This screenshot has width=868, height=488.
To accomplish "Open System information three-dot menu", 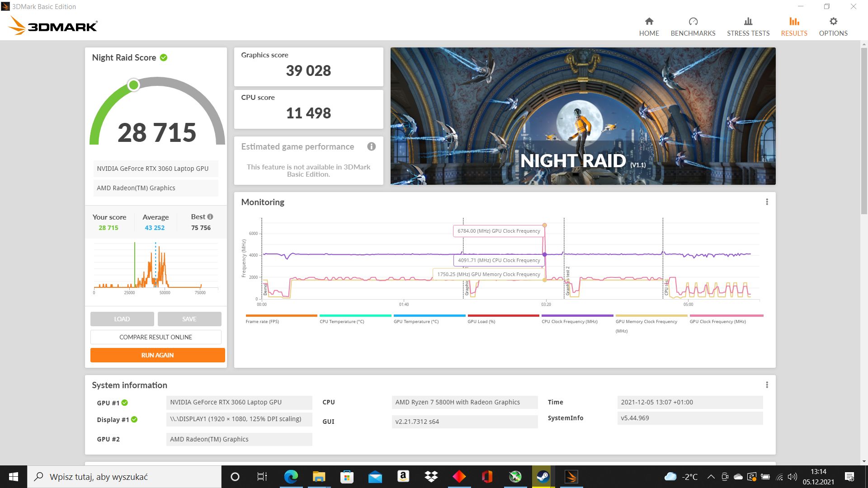I will (x=767, y=385).
